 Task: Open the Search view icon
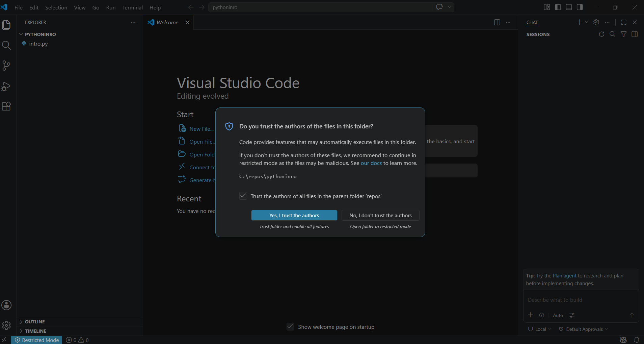pos(6,45)
